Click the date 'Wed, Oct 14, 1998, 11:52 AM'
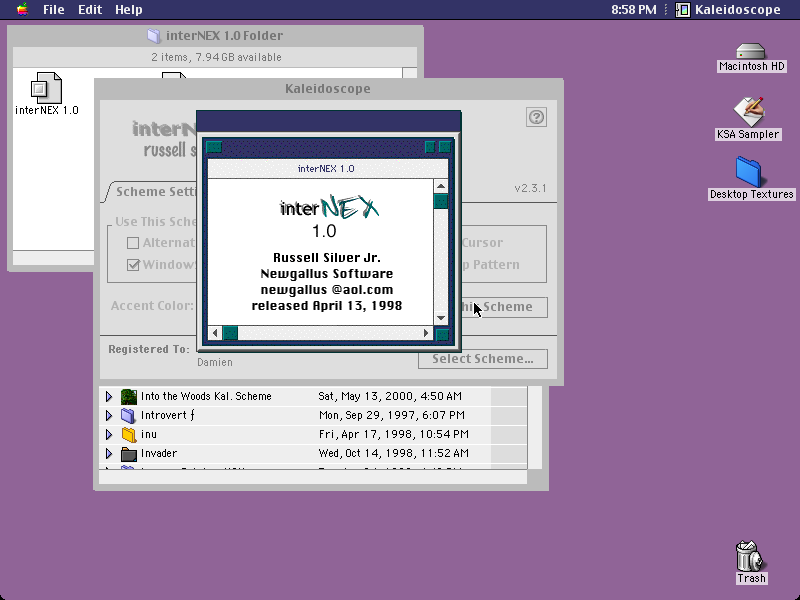 [x=393, y=453]
